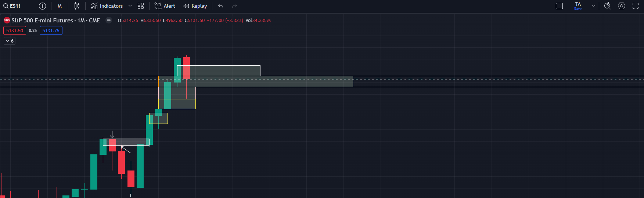Image resolution: width=644 pixels, height=198 pixels.
Task: Start Bar Replay mode
Action: click(x=195, y=6)
